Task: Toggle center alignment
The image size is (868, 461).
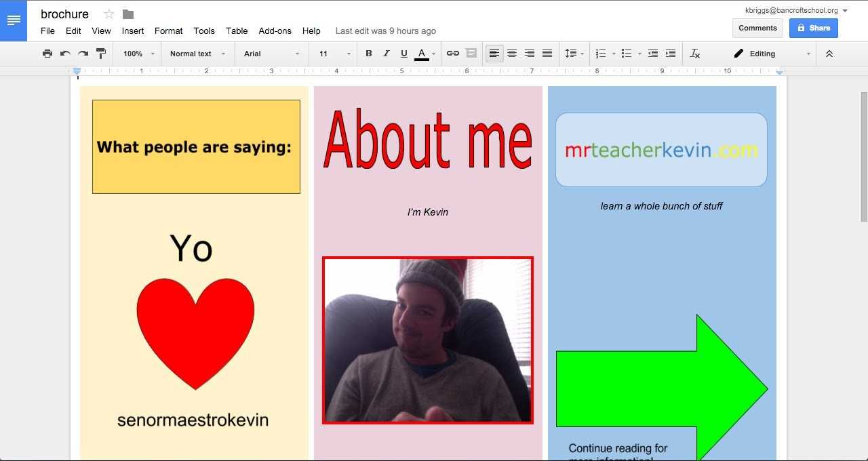Action: click(x=511, y=54)
